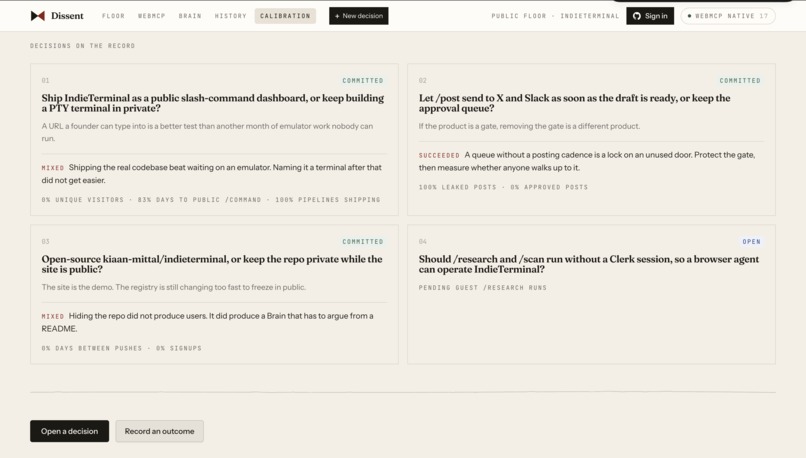Click the Public Floor · IndieTerminal label
Viewport: 806px width, 458px height.
[x=555, y=16]
